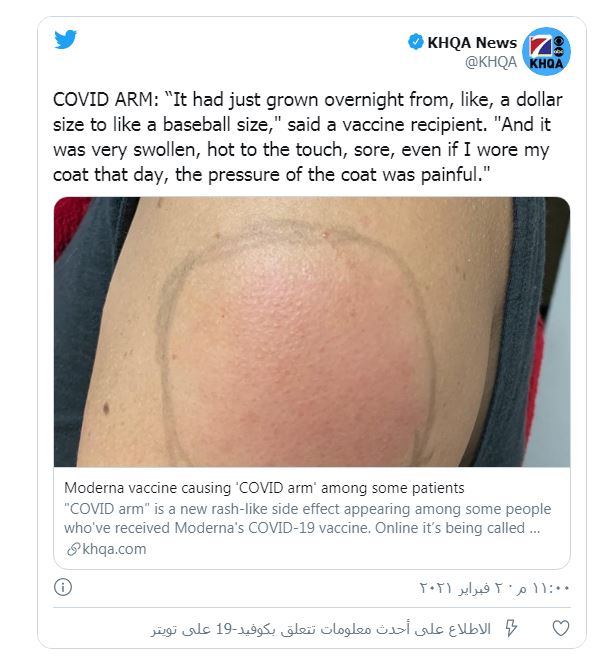The height and width of the screenshot is (665, 607).
Task: Click the baseball size quote line
Action: coord(302,125)
